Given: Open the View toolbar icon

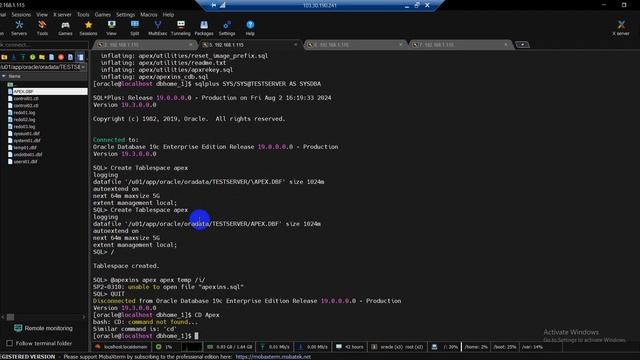Looking at the screenshot, I should pos(111,28).
